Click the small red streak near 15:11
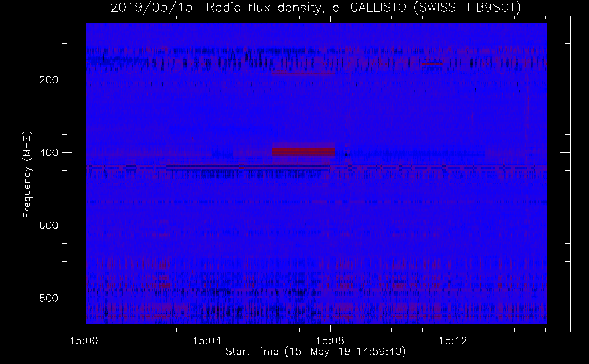 pos(432,64)
